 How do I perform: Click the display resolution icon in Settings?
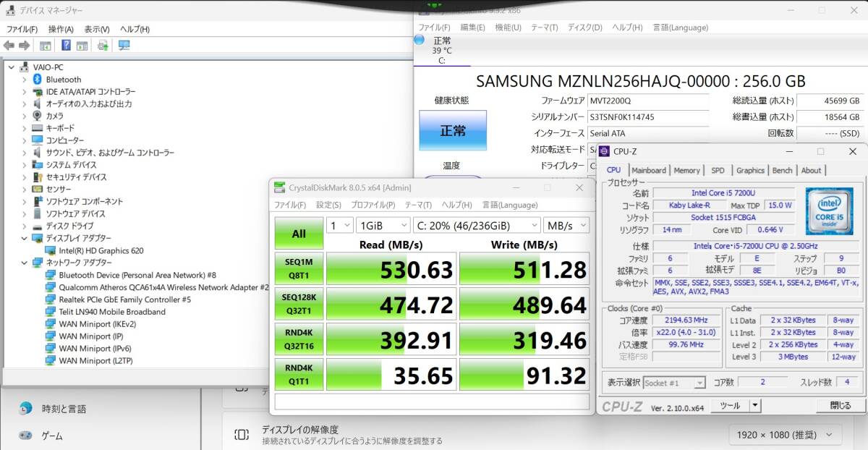242,434
